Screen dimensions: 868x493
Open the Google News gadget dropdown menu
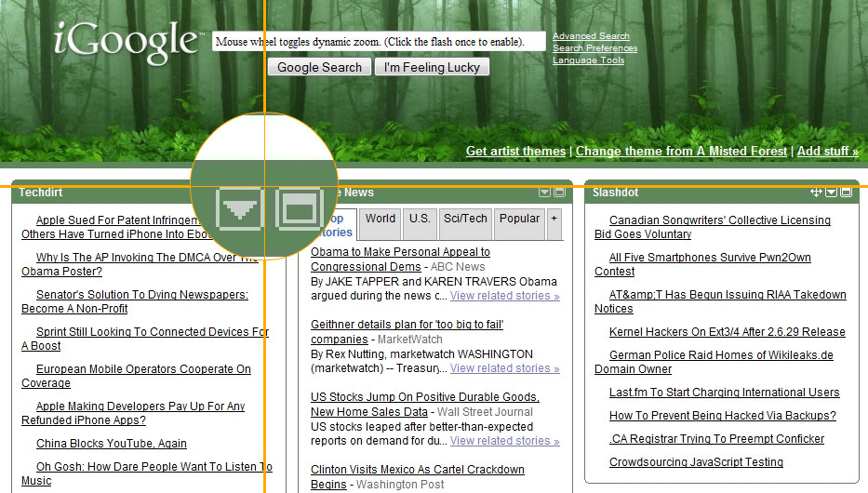point(545,193)
